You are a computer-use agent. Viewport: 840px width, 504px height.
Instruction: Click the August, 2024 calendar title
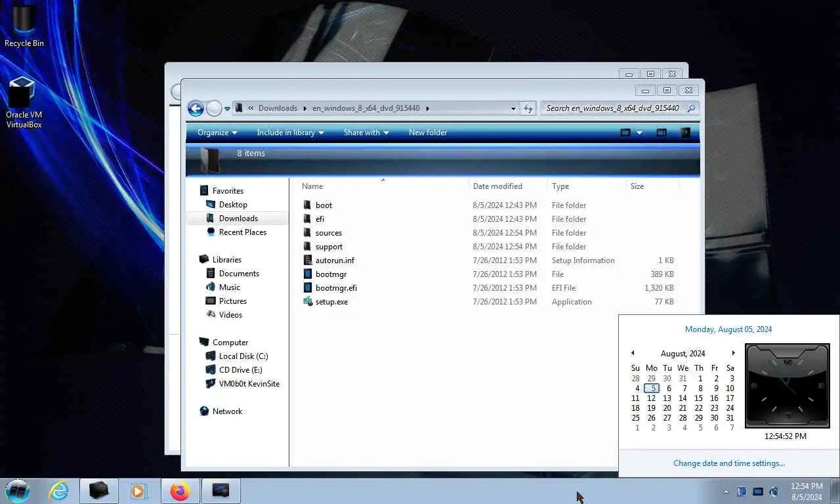[682, 354]
